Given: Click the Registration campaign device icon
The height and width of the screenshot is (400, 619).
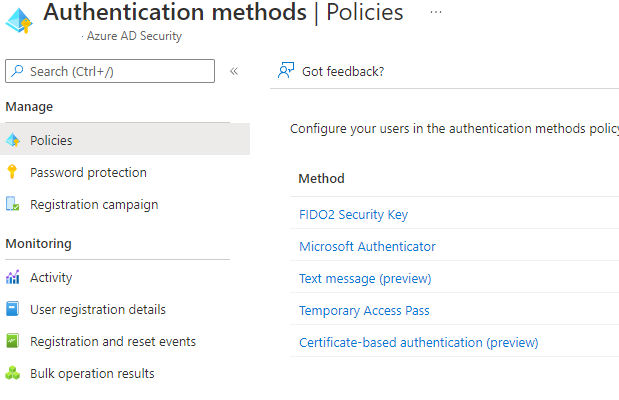Looking at the screenshot, I should click(x=12, y=204).
